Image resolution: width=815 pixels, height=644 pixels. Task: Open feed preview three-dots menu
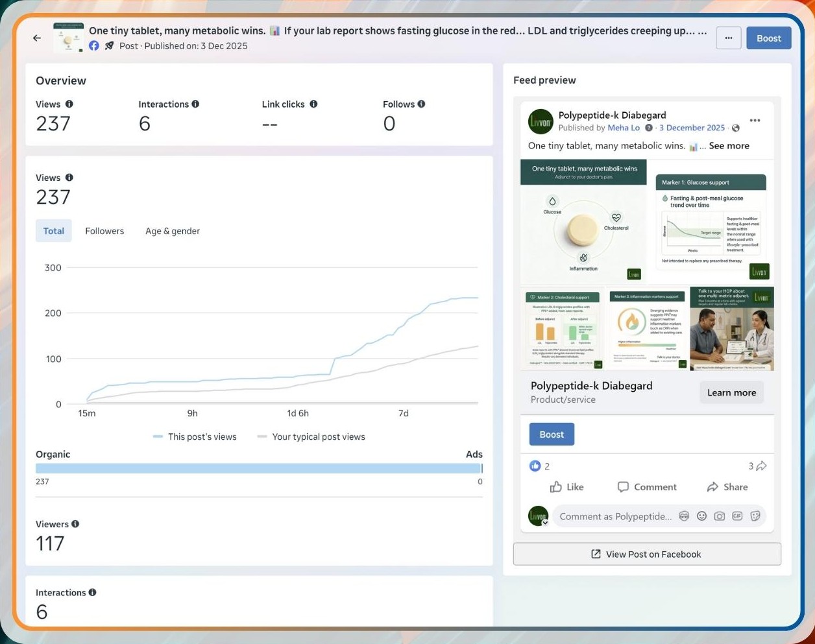coord(755,121)
